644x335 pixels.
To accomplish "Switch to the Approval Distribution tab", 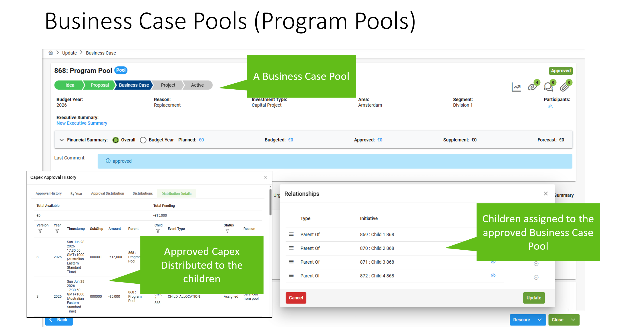I will tap(107, 193).
